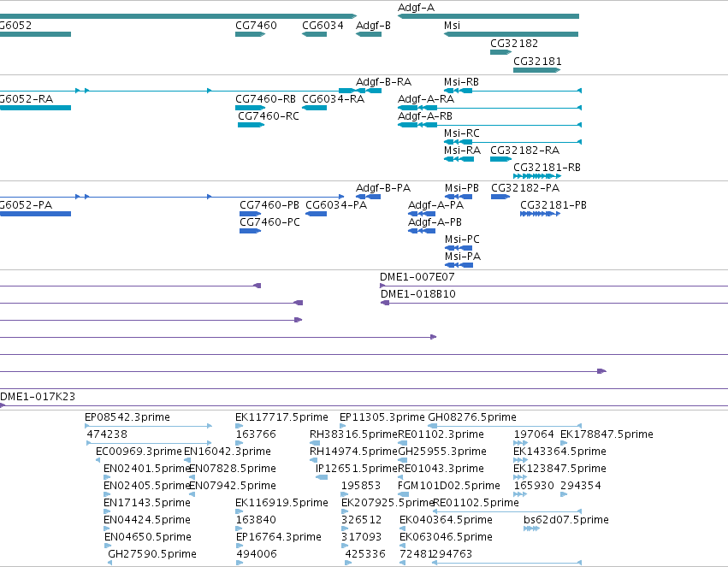This screenshot has height=567, width=728.
Task: Open the CG6034 gene feature label
Action: click(323, 26)
